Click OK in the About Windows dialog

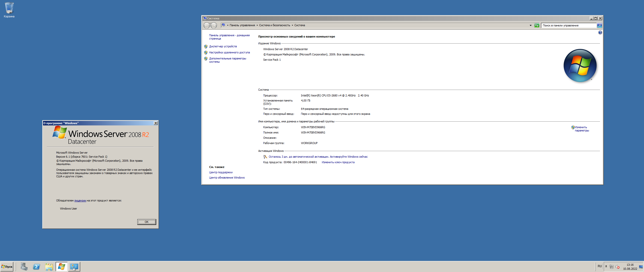point(147,222)
